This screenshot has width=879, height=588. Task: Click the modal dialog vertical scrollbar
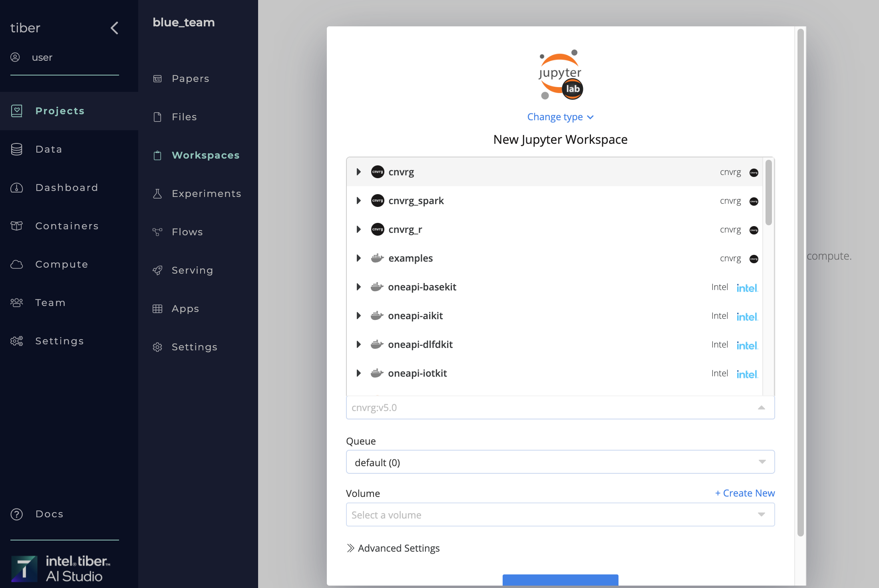800,282
